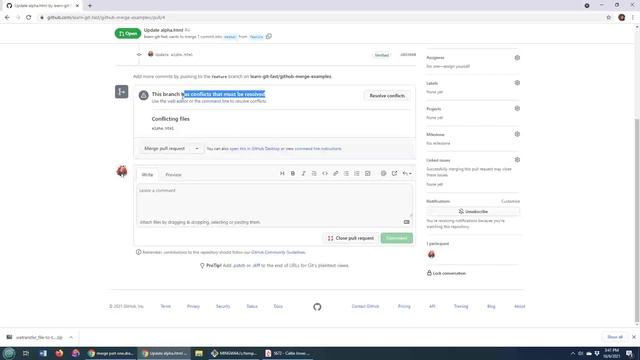Open Firefox from the taskbar

[x=59, y=353]
